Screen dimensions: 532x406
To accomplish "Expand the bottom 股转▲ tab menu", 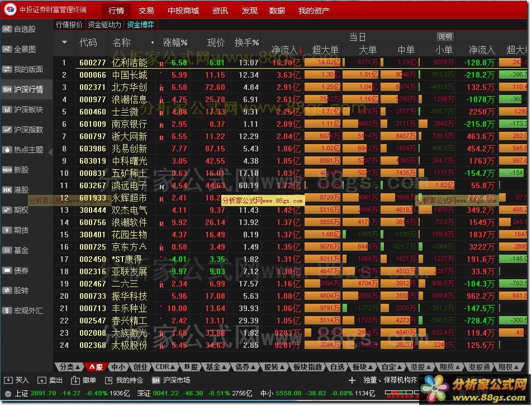I will coord(274,367).
